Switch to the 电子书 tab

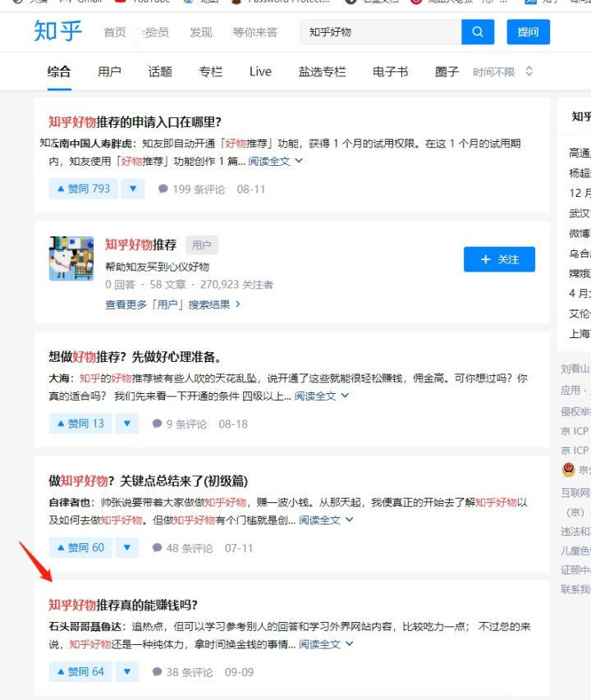click(390, 71)
